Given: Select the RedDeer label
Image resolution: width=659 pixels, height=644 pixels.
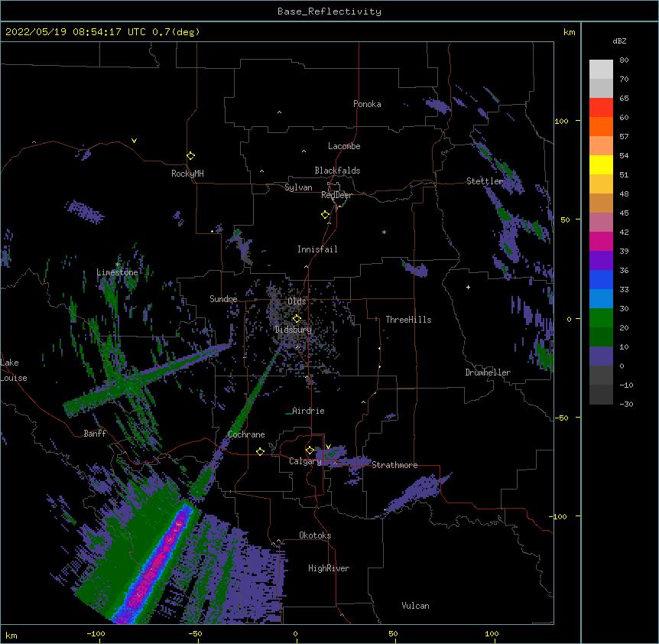Looking at the screenshot, I should (336, 195).
